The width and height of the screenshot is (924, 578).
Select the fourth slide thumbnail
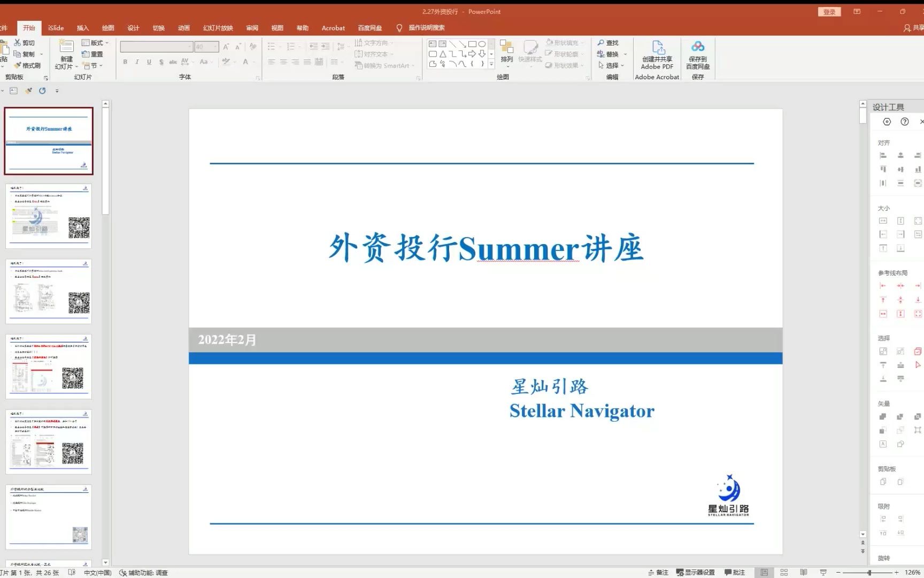pyautogui.click(x=49, y=367)
